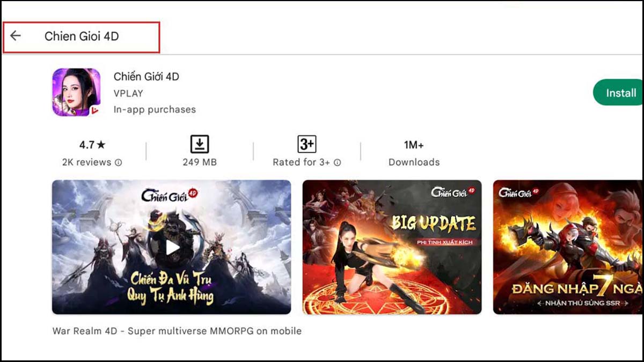Open the Chiến Giới 4D app icon

pos(76,92)
